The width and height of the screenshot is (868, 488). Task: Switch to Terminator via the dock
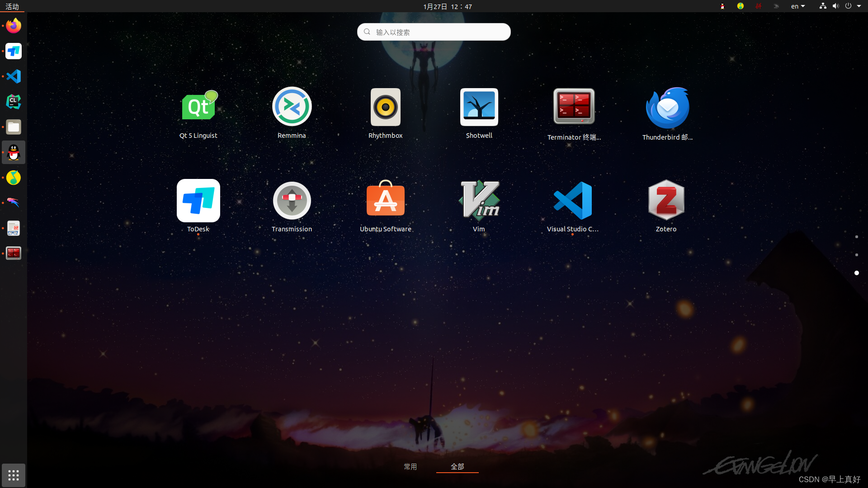[x=14, y=253]
